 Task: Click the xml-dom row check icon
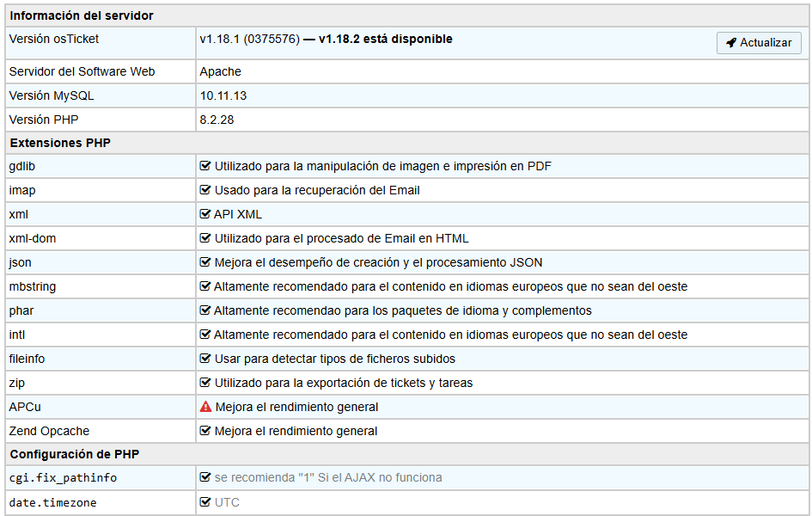pos(205,238)
